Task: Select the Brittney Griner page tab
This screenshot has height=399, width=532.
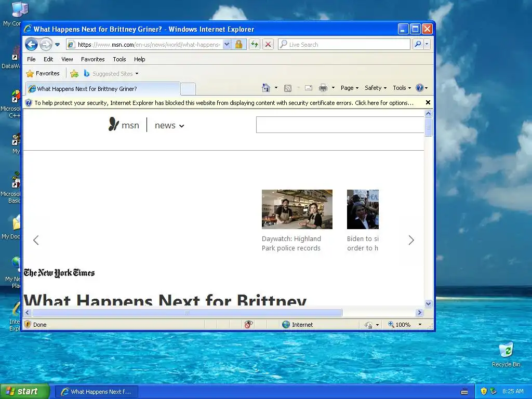Action: (102, 89)
